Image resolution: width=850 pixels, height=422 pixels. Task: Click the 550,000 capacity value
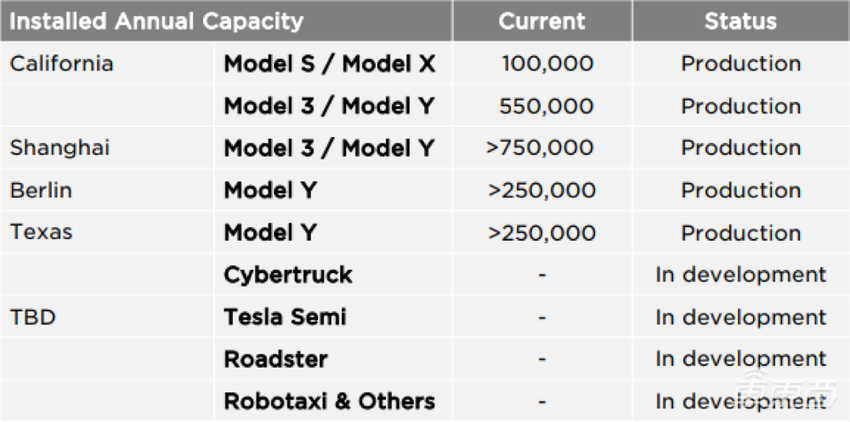[547, 106]
